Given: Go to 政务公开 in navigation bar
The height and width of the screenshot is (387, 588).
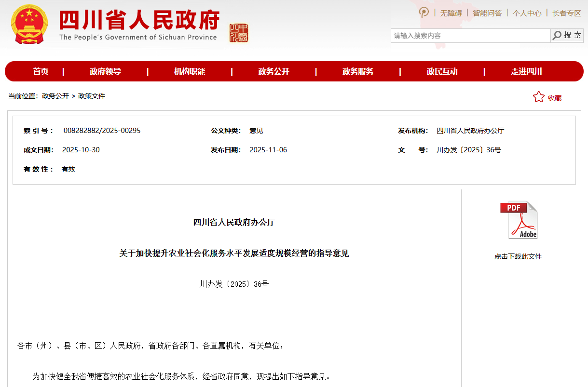Looking at the screenshot, I should (x=273, y=71).
